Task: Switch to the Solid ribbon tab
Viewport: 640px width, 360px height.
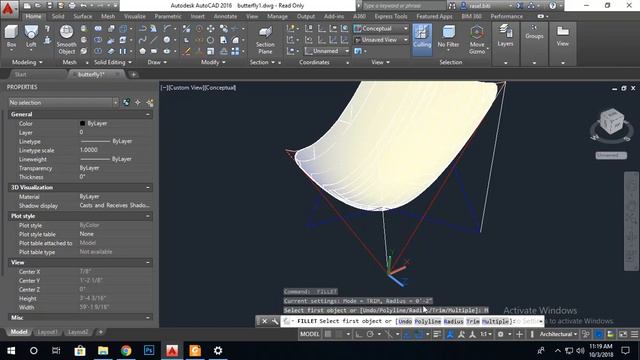Action: coord(58,16)
